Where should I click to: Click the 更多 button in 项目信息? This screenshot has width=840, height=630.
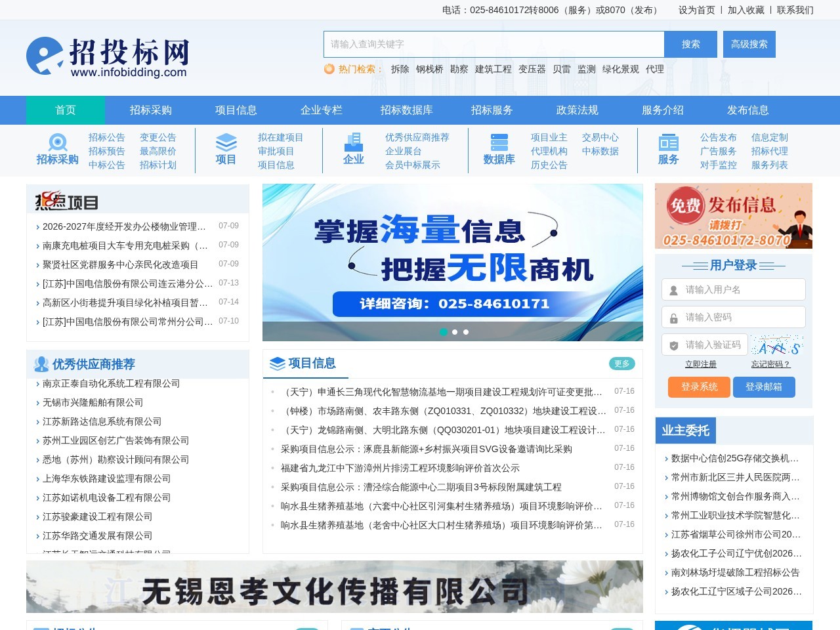click(622, 364)
